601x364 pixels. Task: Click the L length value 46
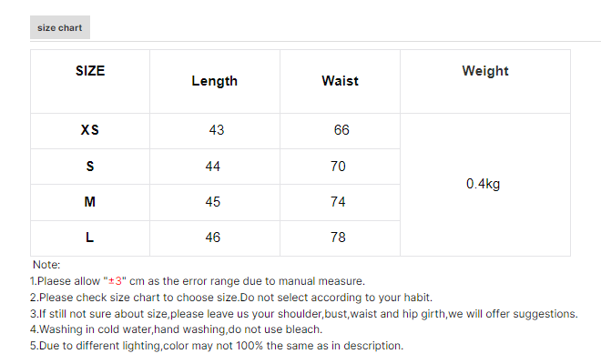pos(213,238)
